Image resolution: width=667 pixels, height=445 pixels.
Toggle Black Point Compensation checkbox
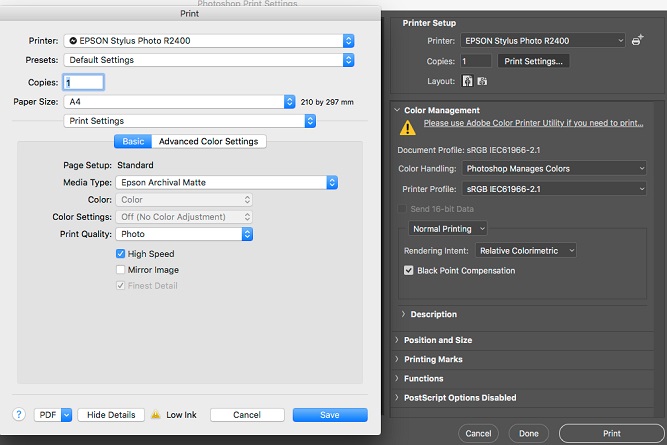(408, 271)
